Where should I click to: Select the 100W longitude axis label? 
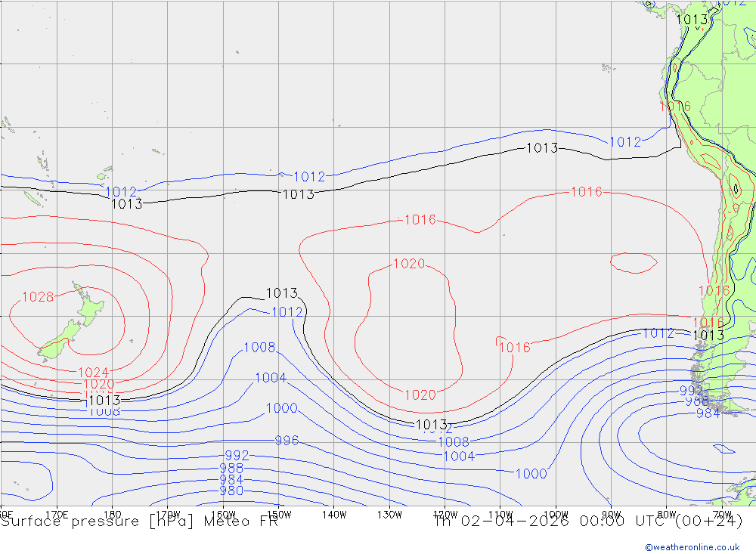556,515
